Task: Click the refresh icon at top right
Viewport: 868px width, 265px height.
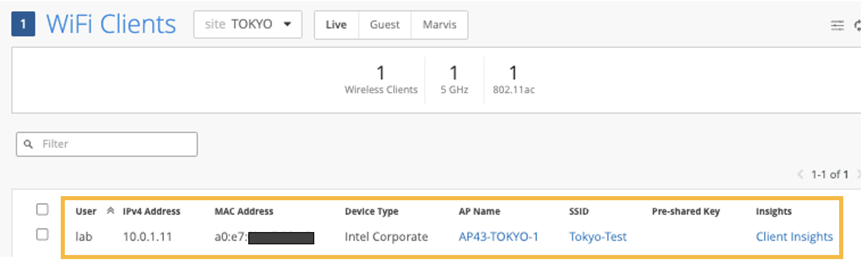Action: click(x=859, y=25)
